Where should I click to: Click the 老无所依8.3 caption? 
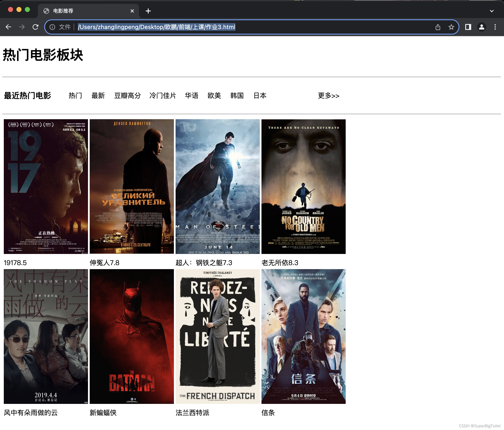point(280,263)
